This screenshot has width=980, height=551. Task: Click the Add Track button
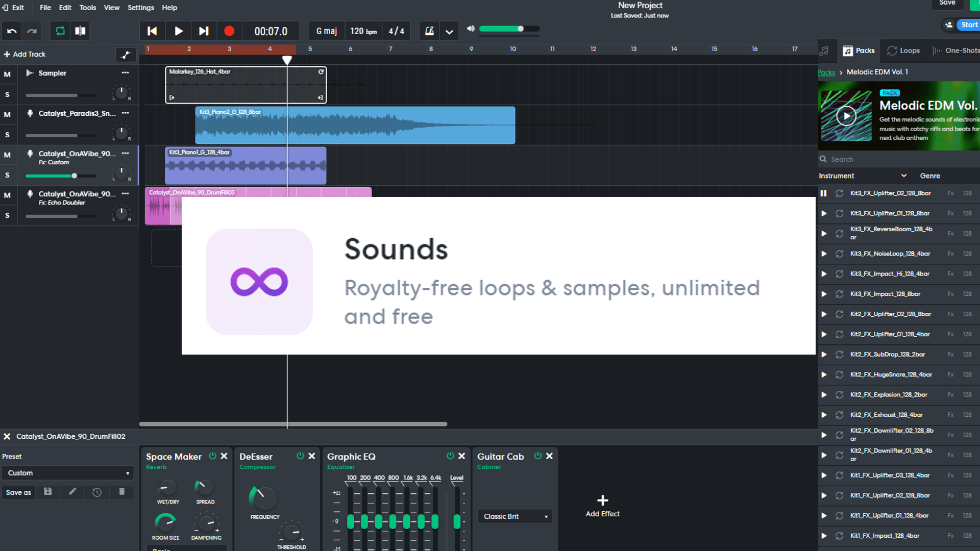[x=24, y=54]
